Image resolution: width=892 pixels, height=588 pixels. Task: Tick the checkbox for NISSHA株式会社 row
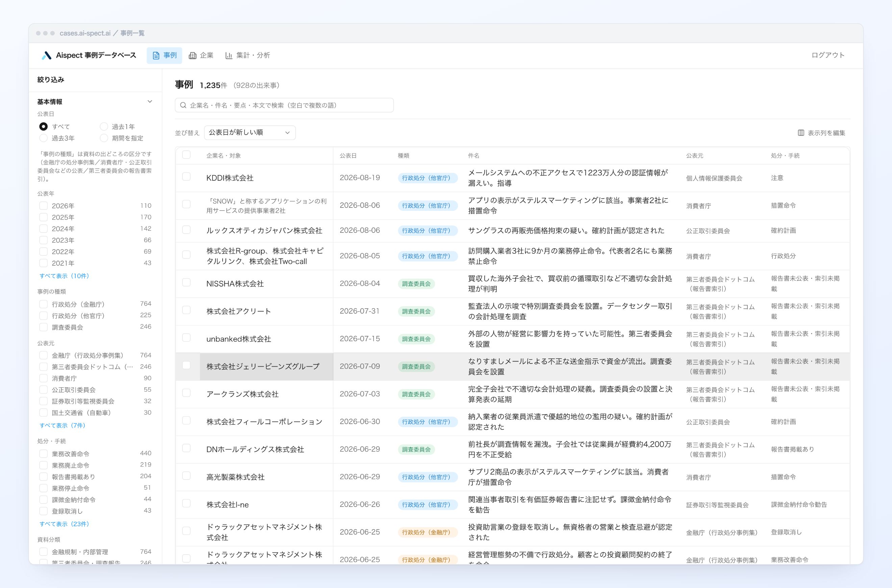coord(187,283)
